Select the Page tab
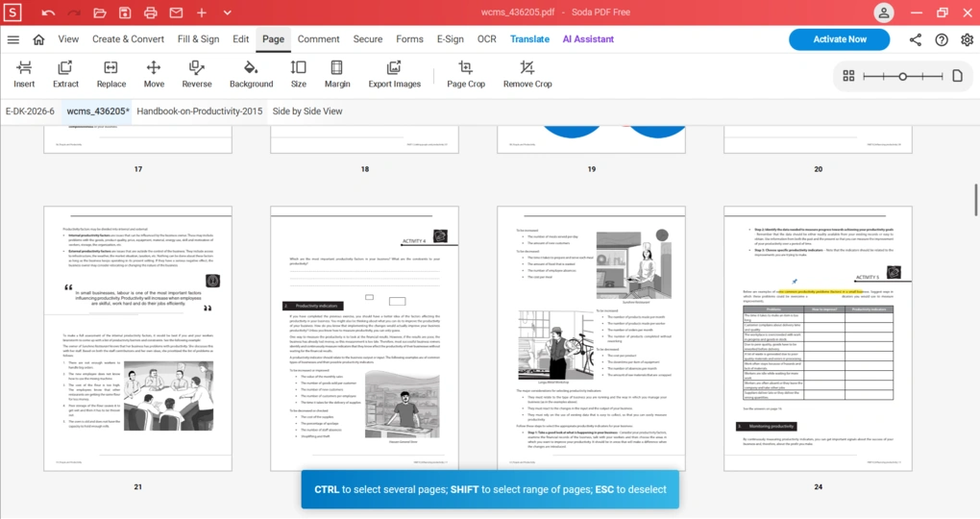Viewport: 980px width, 519px height. click(273, 38)
